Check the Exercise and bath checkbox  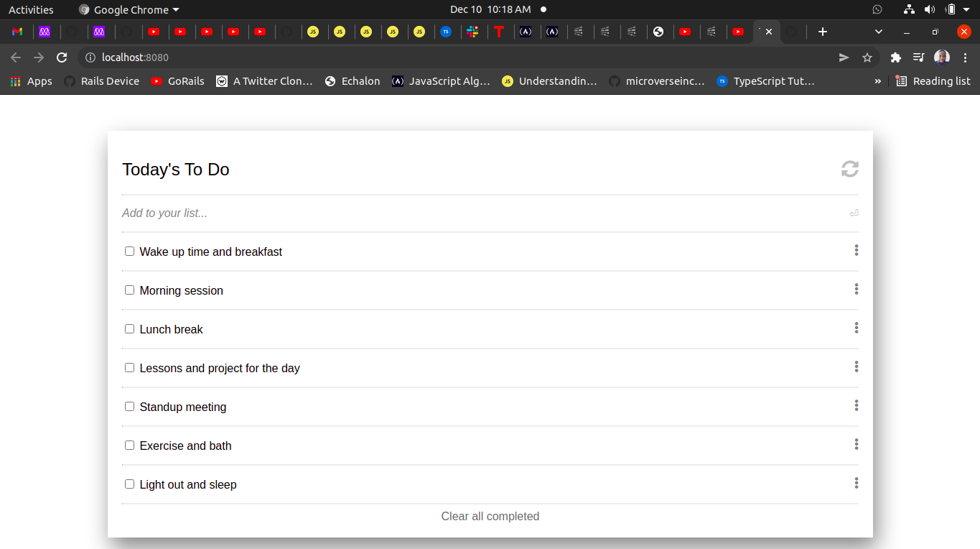tap(129, 445)
